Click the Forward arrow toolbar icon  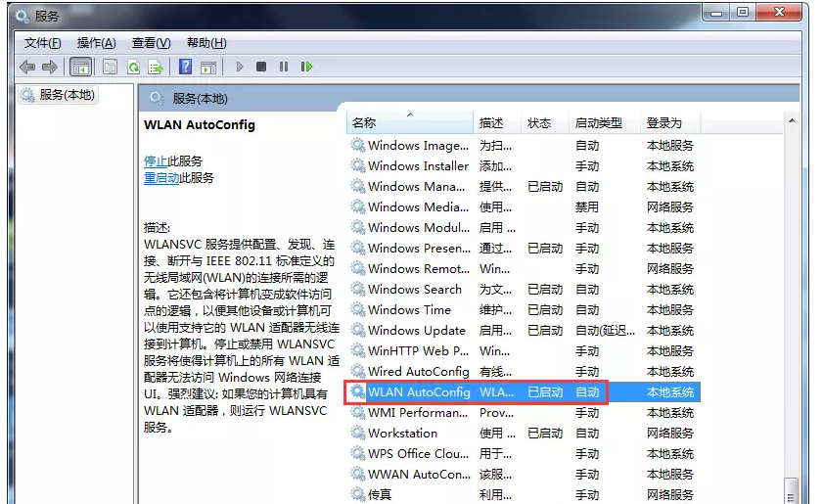pos(49,67)
